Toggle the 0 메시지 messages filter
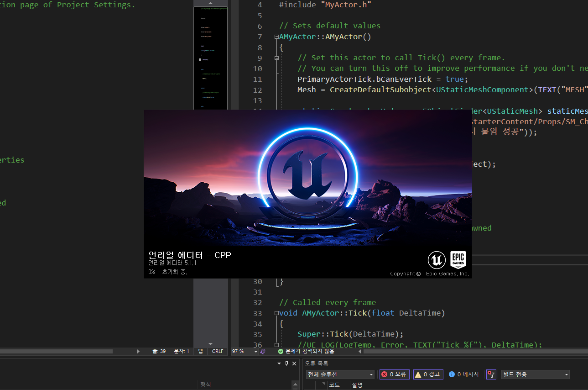 [x=463, y=374]
